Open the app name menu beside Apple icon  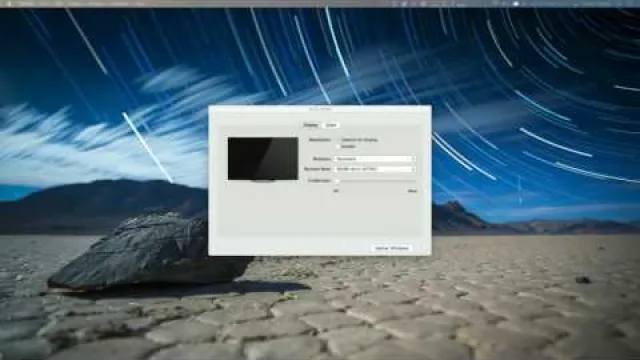pos(27,3)
